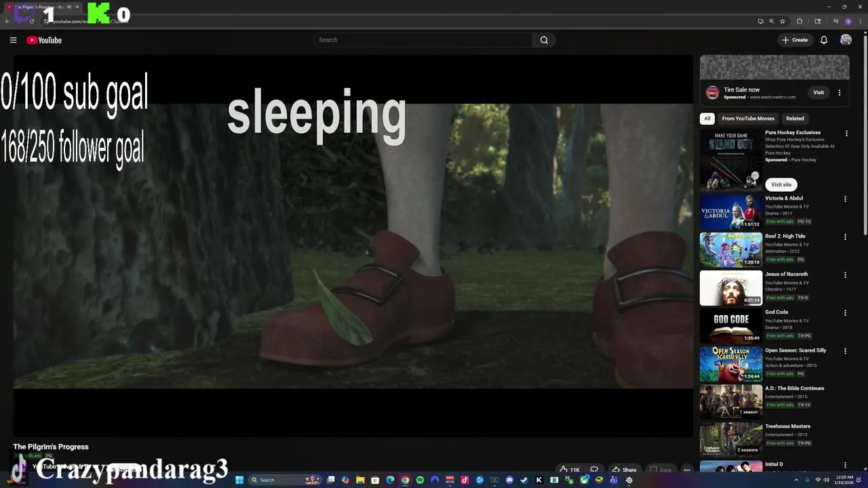Click Visit site on Pure Hockey ad

(781, 184)
